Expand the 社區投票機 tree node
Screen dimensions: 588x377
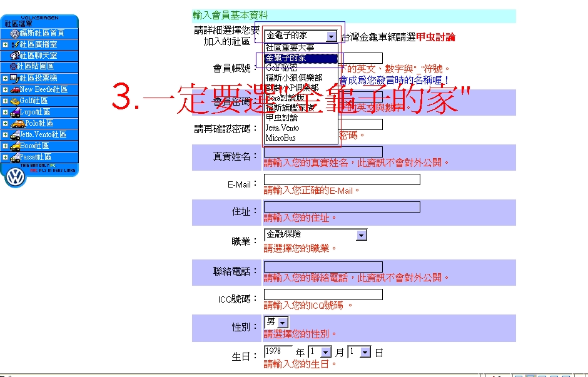(5, 78)
